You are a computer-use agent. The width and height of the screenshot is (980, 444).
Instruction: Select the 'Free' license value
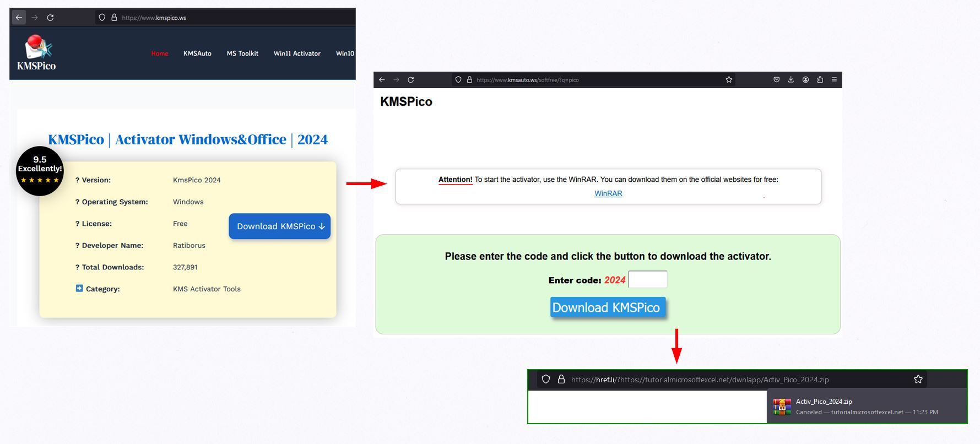coord(180,224)
